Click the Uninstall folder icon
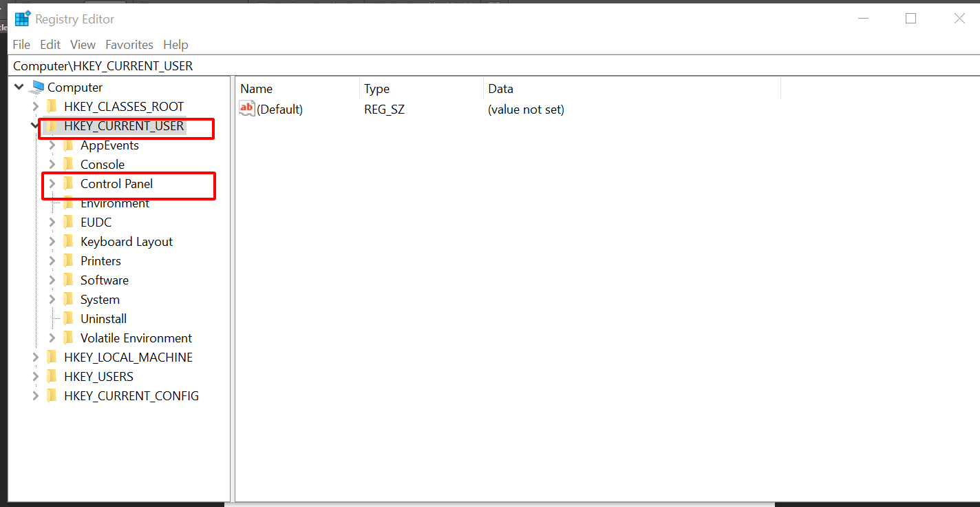980x507 pixels. click(67, 318)
